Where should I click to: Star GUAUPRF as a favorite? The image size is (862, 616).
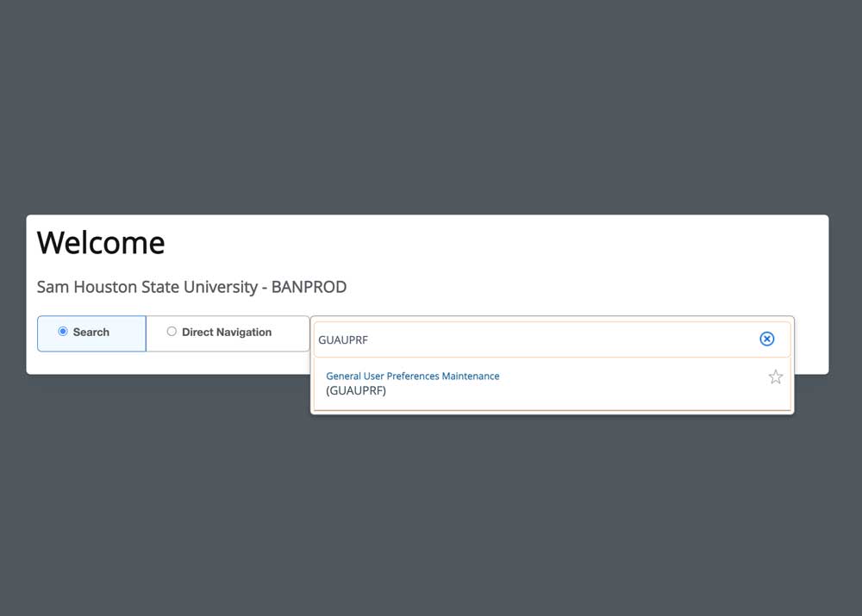[776, 376]
